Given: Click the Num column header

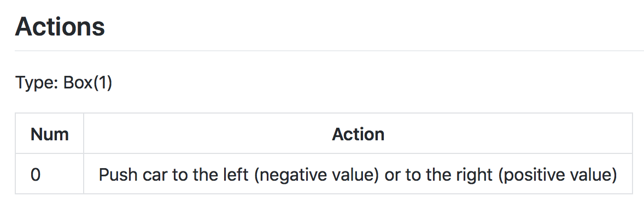Looking at the screenshot, I should click(49, 134).
